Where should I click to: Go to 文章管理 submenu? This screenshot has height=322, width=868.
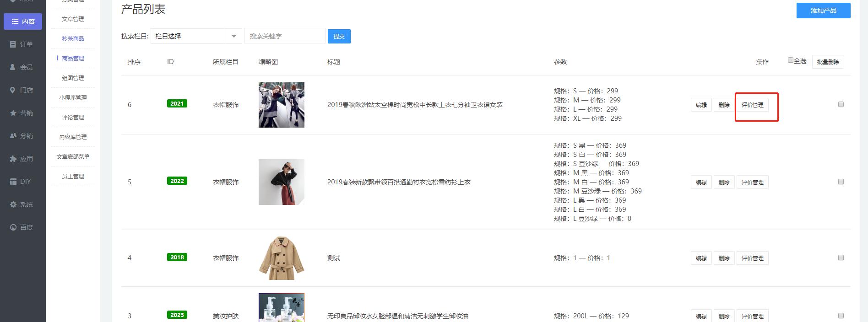click(x=73, y=19)
